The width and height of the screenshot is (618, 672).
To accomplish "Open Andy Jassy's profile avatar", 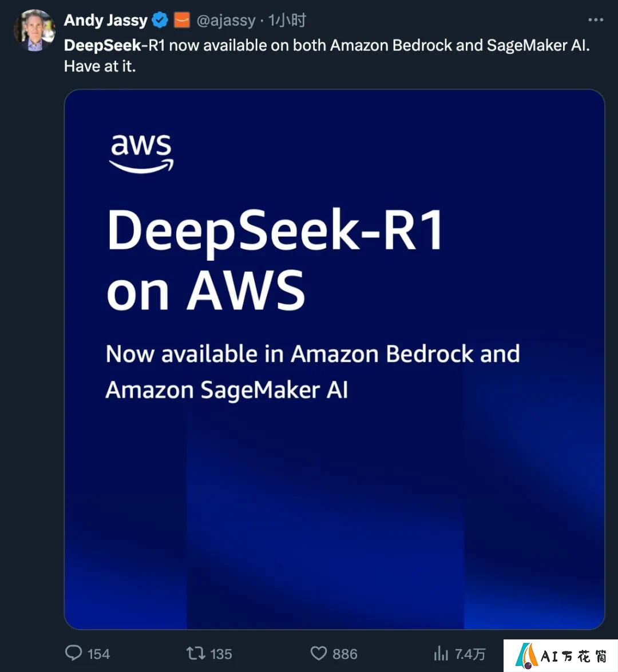I will pos(34,31).
